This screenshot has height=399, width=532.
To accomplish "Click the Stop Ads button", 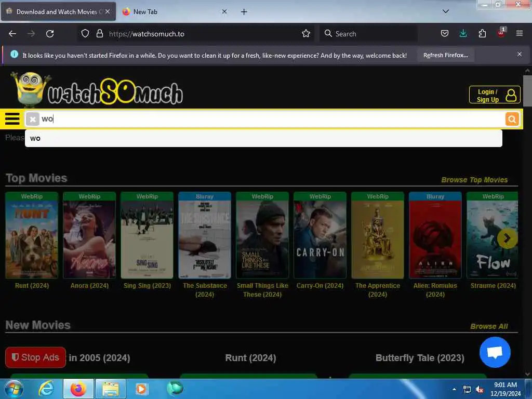I will (36, 357).
